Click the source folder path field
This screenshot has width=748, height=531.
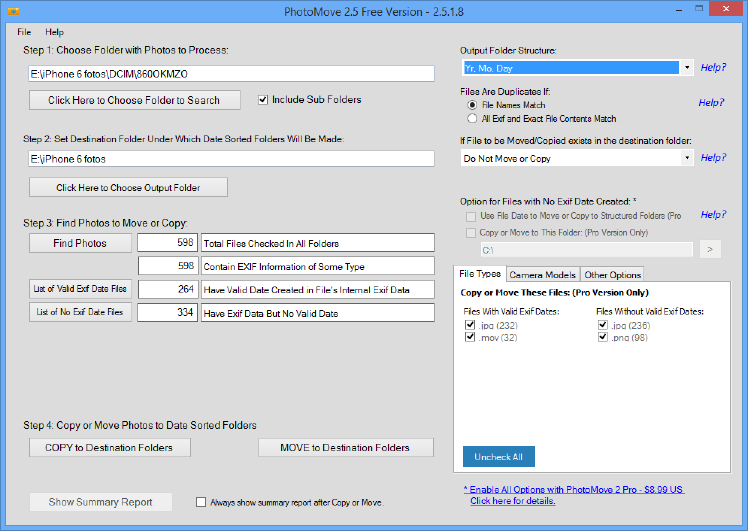point(231,74)
